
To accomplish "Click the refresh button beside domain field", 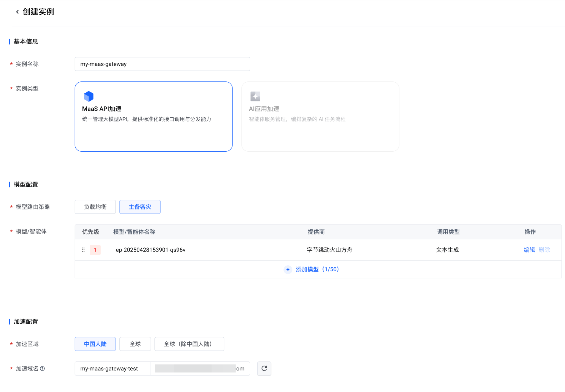I will click(264, 369).
